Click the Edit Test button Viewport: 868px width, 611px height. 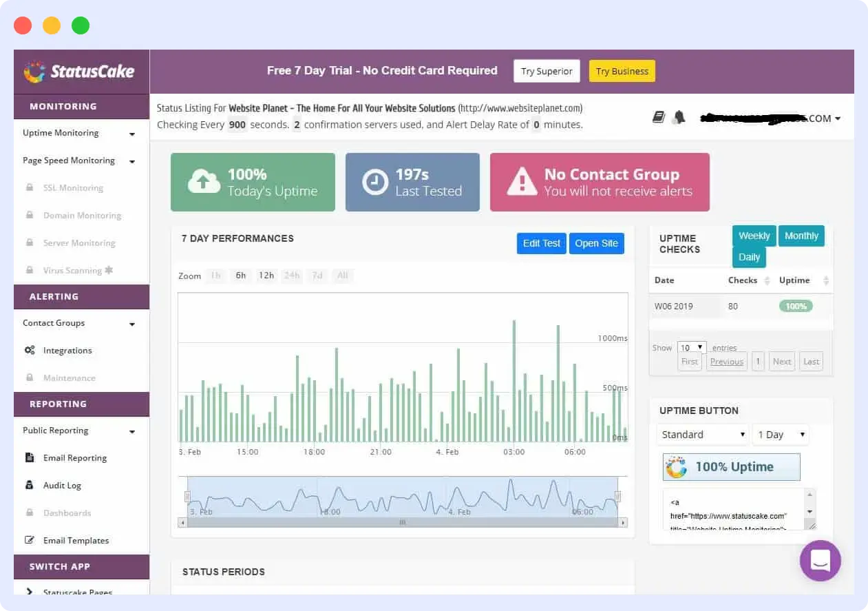(541, 243)
